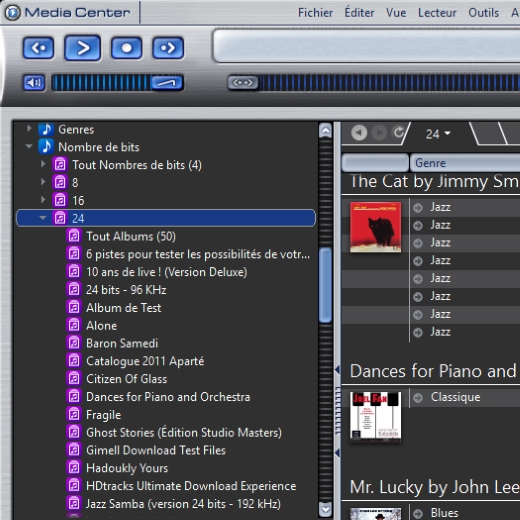Click the first Jazz track arrow icon
Screen dimensions: 520x520
click(x=418, y=208)
